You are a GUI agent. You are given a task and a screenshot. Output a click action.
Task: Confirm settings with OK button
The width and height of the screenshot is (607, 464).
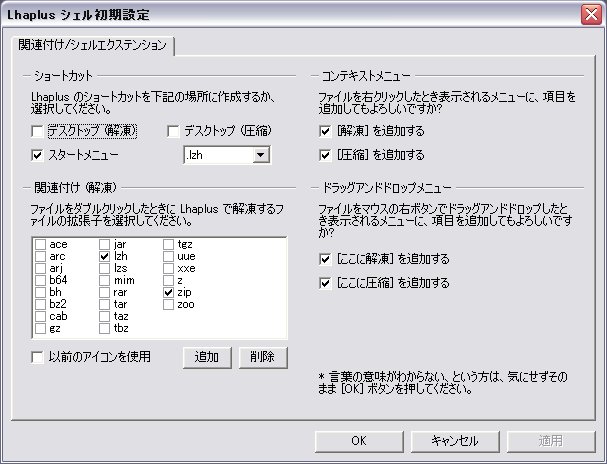point(359,441)
